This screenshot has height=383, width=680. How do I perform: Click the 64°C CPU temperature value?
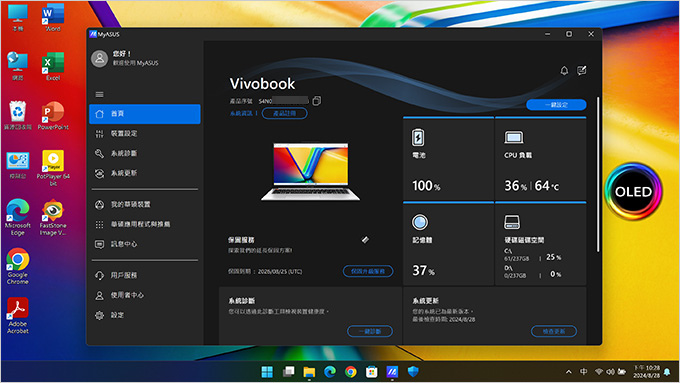546,186
